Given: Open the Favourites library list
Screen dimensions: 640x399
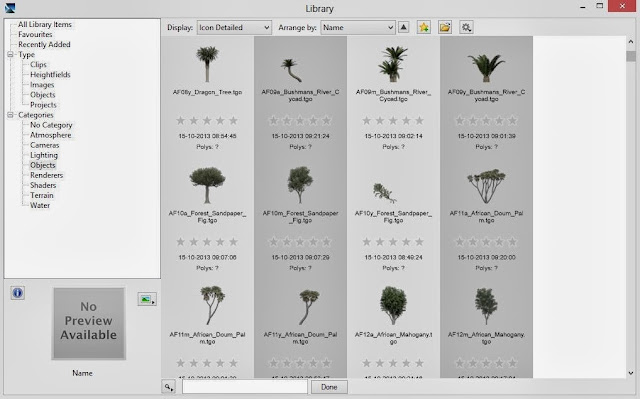Looking at the screenshot, I should [x=35, y=34].
